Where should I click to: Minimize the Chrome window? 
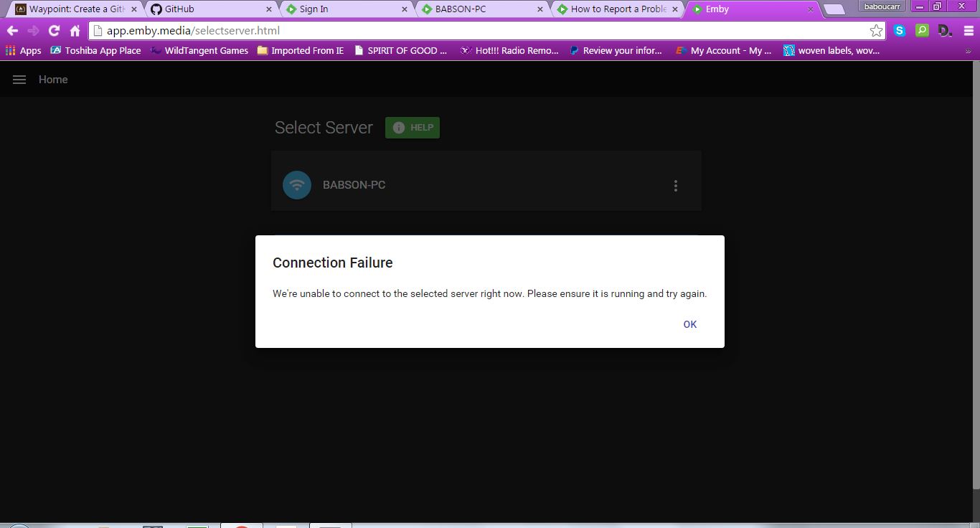click(x=919, y=6)
